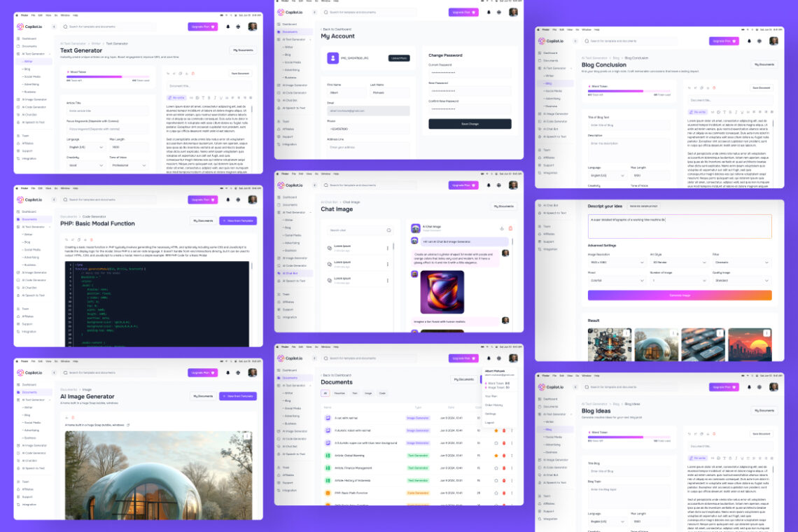Click the Word Token progress bar in Text Generator
This screenshot has width=798, height=532.
tap(108, 76)
